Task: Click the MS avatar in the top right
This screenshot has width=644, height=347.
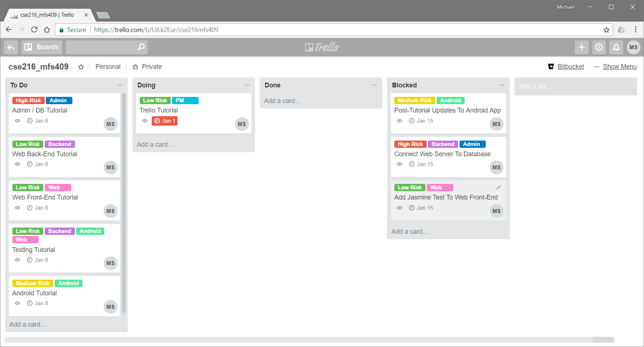Action: (633, 47)
